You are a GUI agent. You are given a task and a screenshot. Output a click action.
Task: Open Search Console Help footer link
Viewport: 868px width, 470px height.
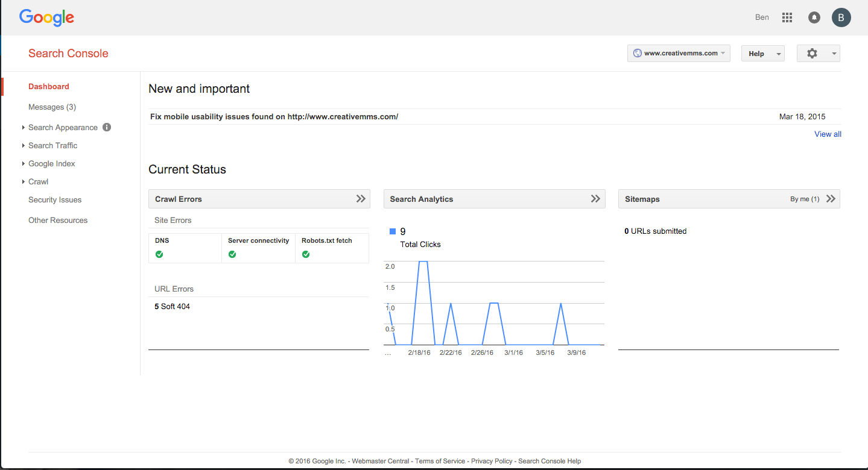click(550, 461)
